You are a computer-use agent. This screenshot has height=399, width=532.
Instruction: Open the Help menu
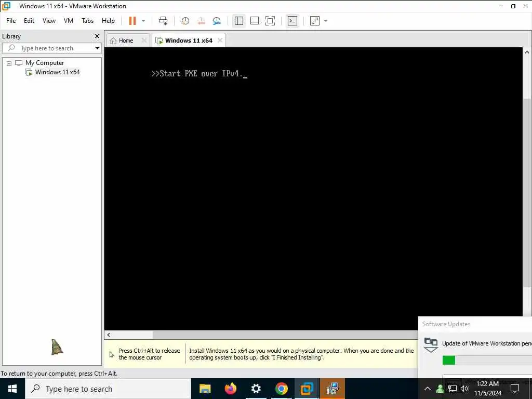pos(108,21)
